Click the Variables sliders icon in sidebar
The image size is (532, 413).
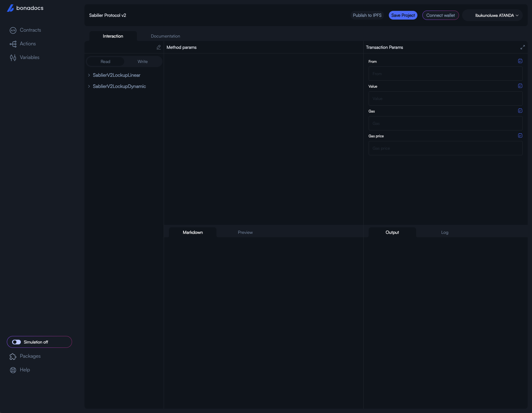tap(13, 57)
